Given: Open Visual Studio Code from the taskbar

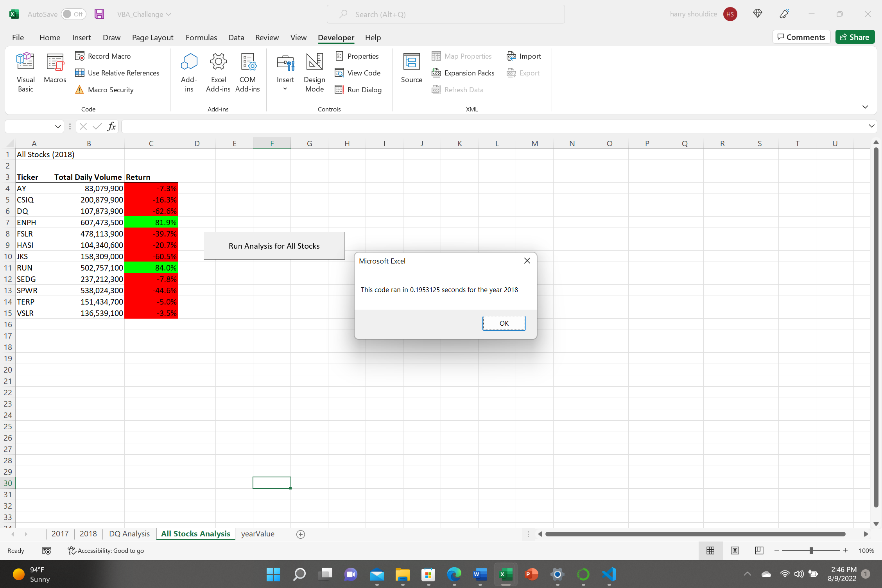Looking at the screenshot, I should (609, 574).
